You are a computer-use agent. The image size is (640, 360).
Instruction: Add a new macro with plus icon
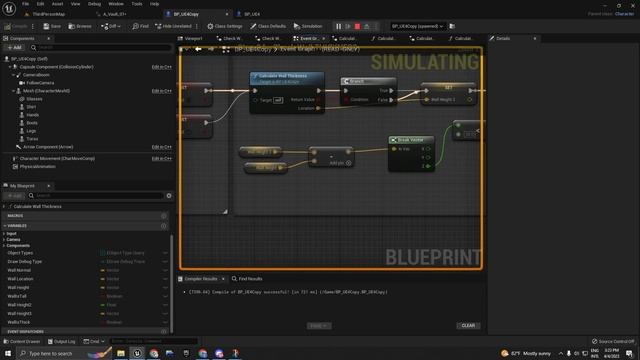[x=164, y=216]
